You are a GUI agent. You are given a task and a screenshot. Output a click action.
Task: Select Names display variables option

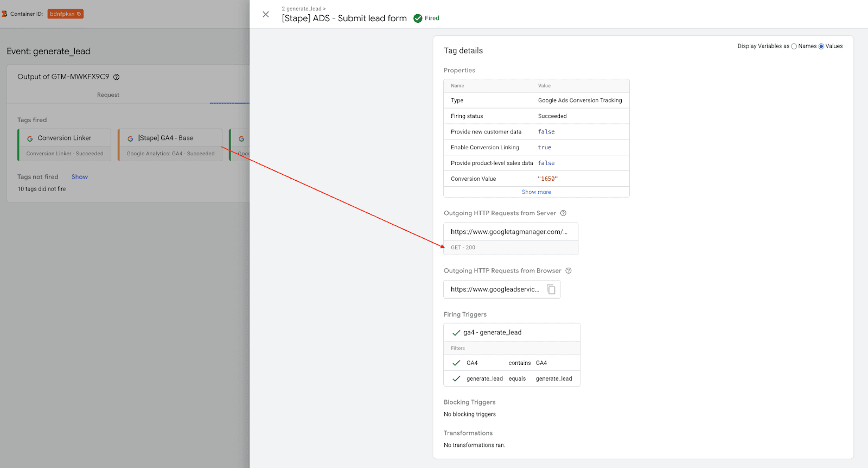(794, 47)
